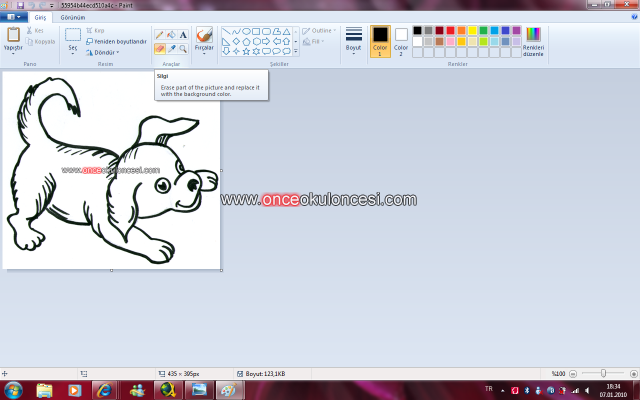This screenshot has width=640, height=400.
Task: Select the Color picker eyedropper tool
Action: pos(171,48)
